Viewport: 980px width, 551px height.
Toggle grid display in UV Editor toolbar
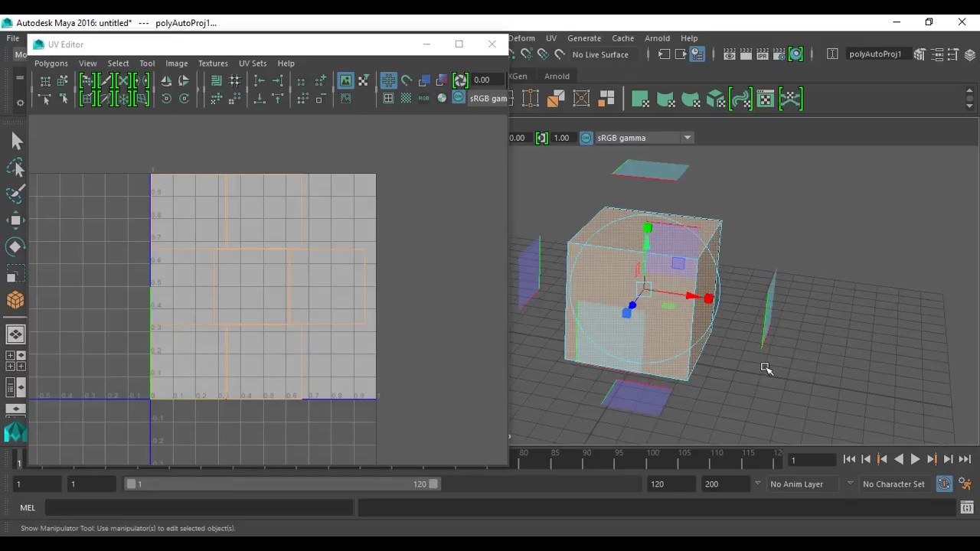click(388, 80)
